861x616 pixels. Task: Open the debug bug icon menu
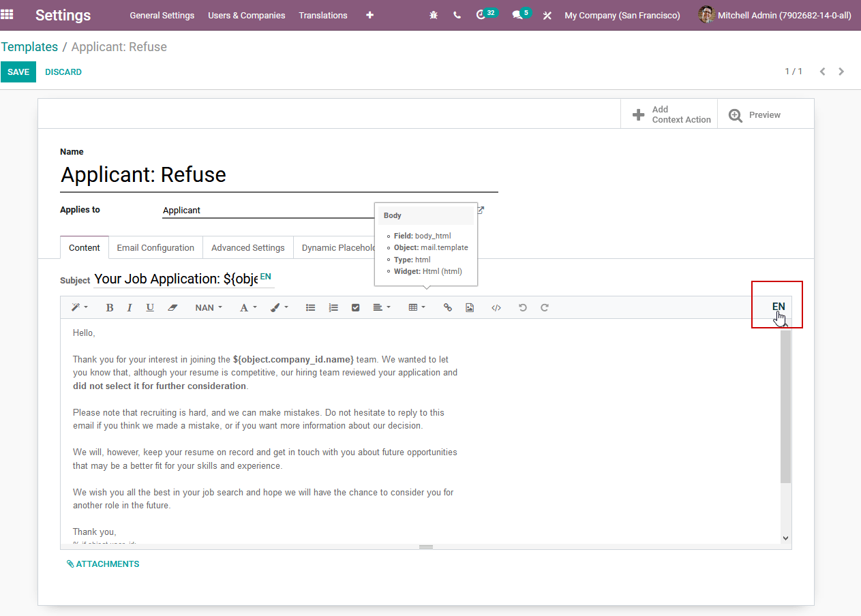[434, 15]
